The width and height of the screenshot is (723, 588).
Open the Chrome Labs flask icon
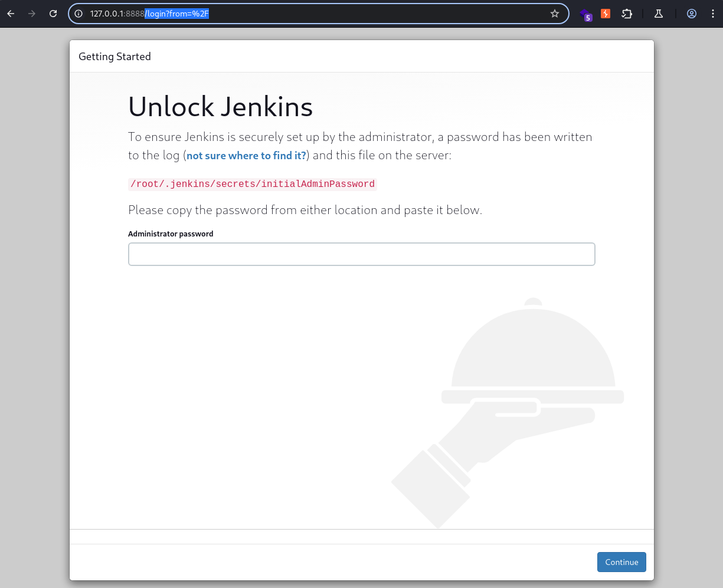659,14
